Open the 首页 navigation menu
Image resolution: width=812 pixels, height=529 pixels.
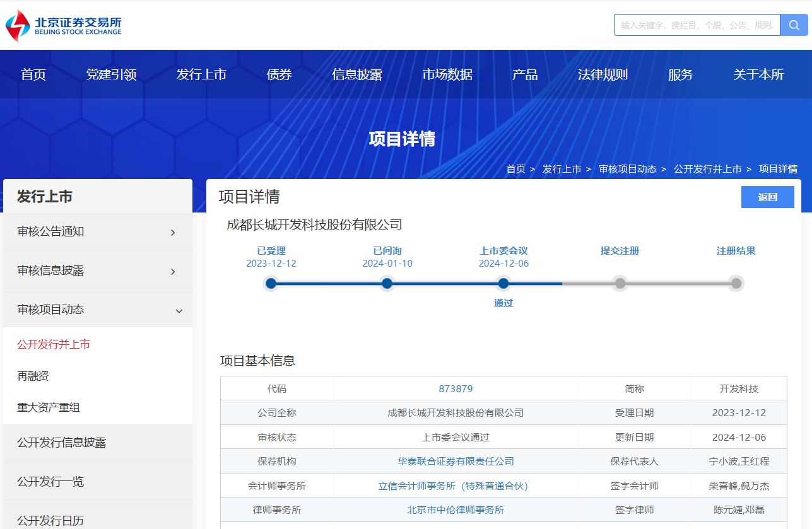click(33, 74)
